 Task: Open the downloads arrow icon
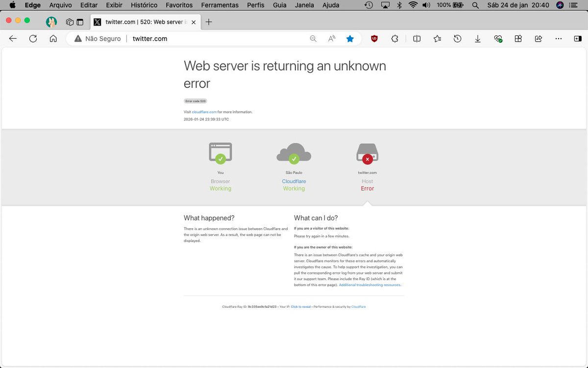[478, 39]
